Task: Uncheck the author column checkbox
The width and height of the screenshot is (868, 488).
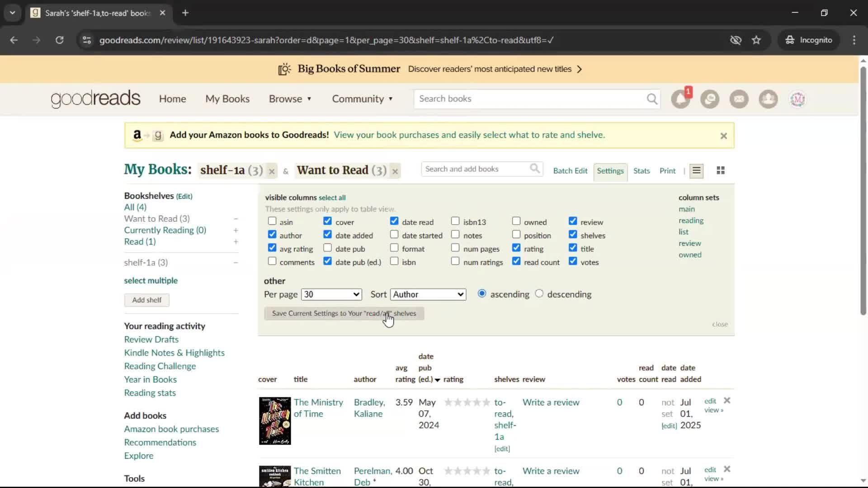Action: pyautogui.click(x=272, y=235)
